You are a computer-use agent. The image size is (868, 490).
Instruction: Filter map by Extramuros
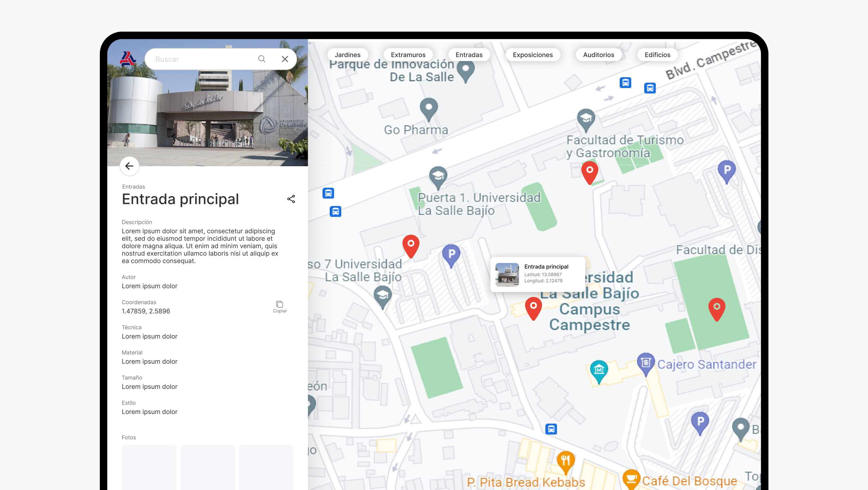[x=408, y=55]
